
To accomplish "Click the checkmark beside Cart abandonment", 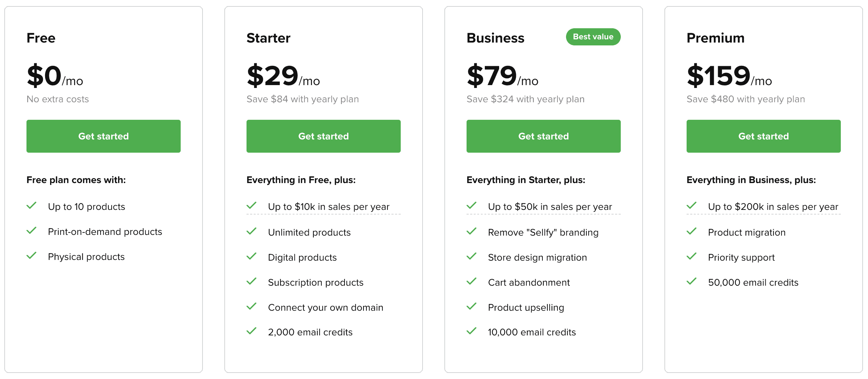I will [x=472, y=281].
